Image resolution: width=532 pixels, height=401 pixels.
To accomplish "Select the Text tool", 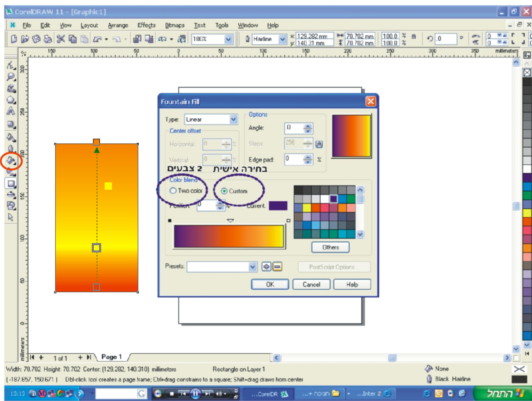I will point(11,111).
